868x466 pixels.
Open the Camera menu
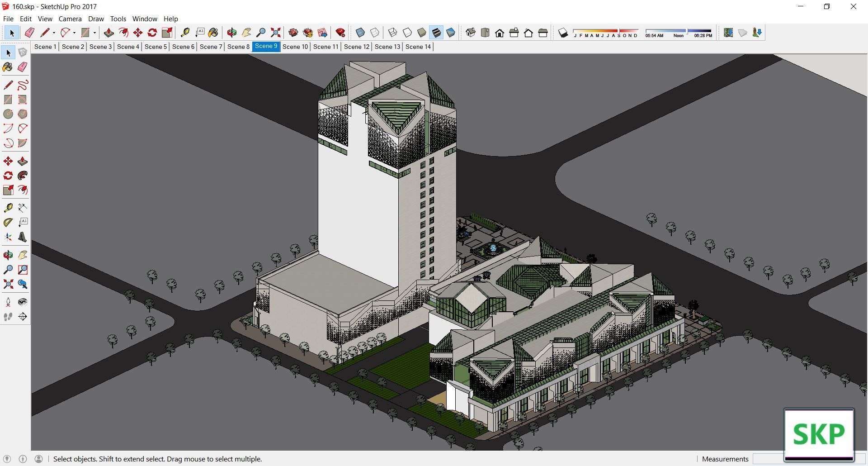click(70, 19)
